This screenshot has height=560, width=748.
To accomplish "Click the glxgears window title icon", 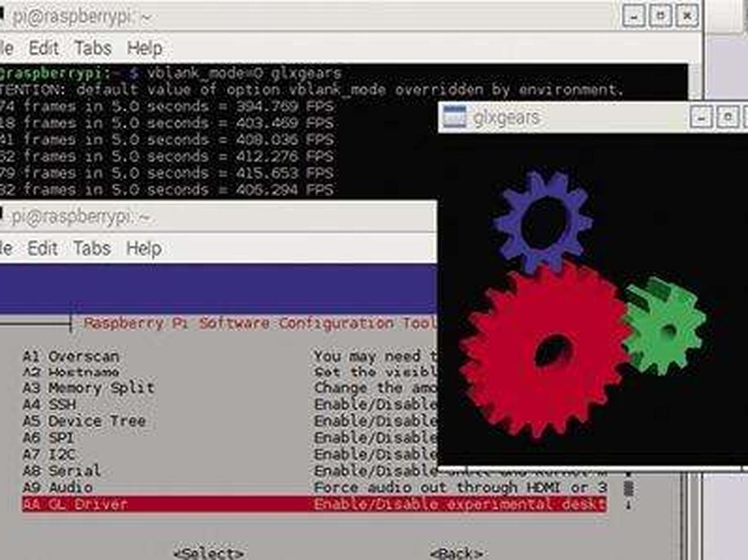I will point(454,117).
